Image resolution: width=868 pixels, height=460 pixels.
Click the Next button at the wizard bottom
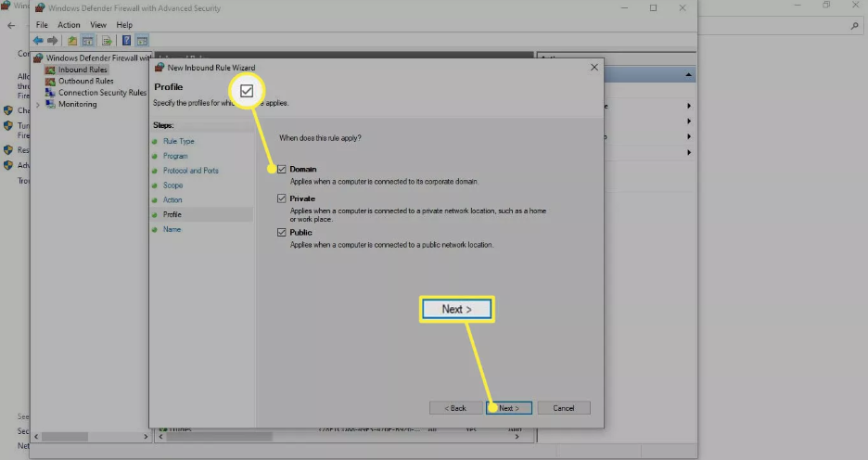[509, 408]
